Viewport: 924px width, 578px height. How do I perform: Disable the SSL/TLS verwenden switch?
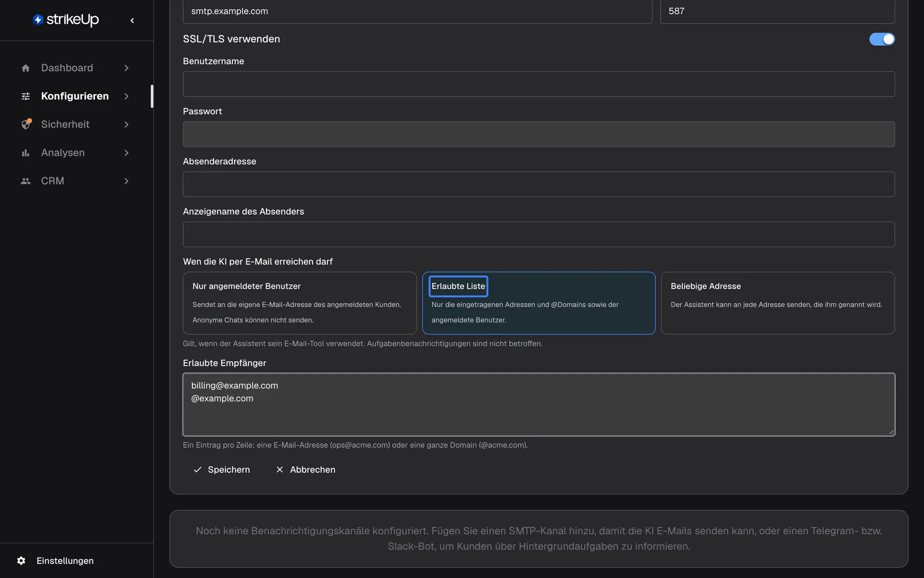click(x=882, y=39)
